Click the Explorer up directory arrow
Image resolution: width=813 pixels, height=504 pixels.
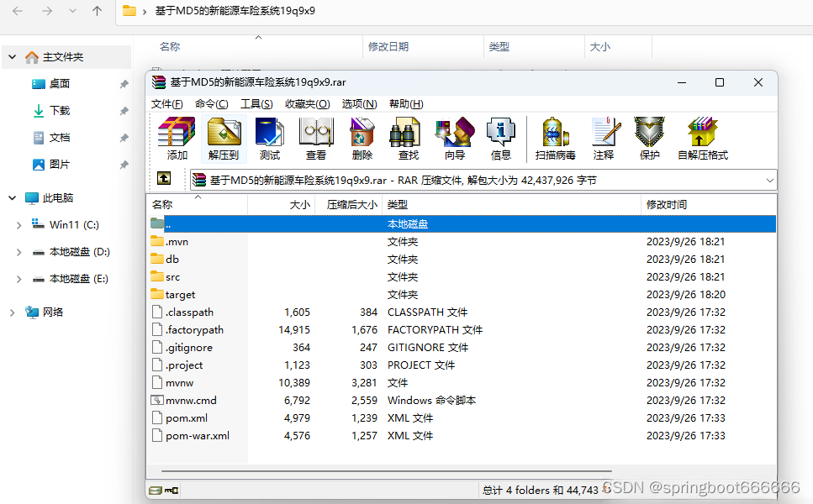[x=97, y=11]
